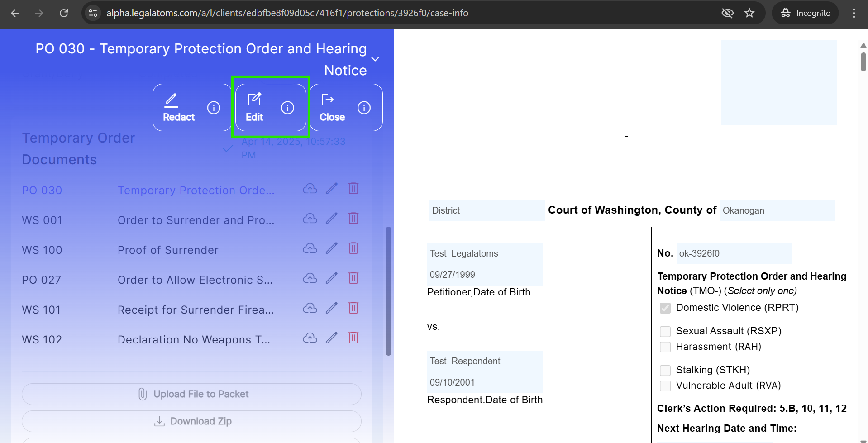The height and width of the screenshot is (443, 868).
Task: Delete trash icon for PO 030 row
Action: 353,189
